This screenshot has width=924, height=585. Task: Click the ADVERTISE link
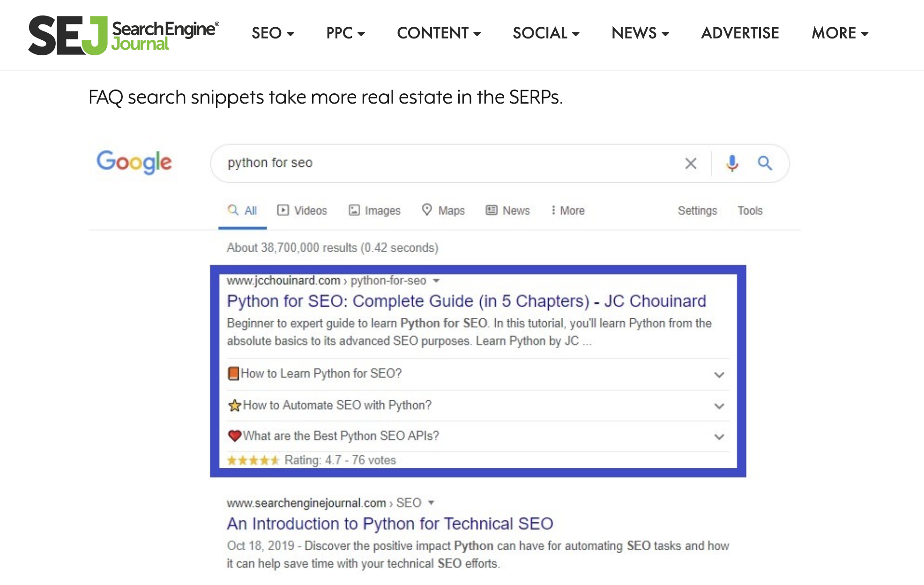click(x=740, y=33)
